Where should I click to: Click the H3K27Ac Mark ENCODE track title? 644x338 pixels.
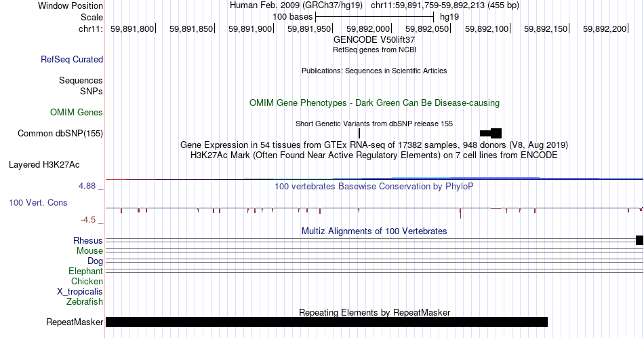(374, 155)
